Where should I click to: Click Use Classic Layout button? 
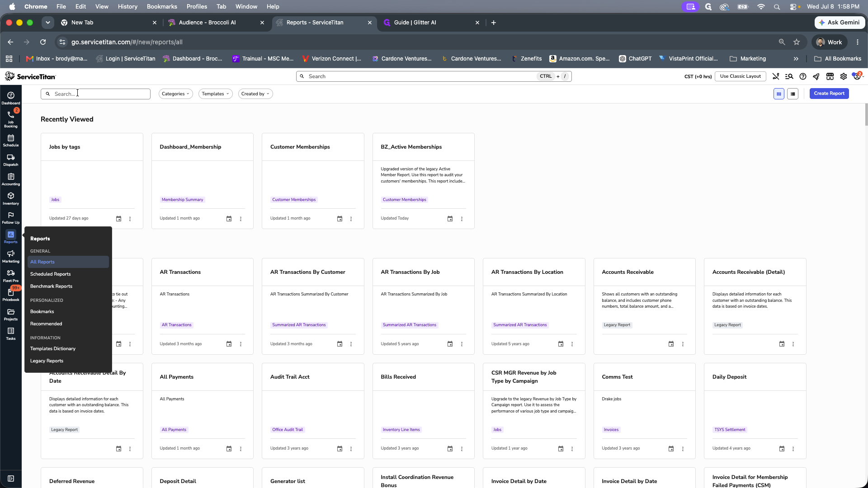pyautogui.click(x=740, y=76)
